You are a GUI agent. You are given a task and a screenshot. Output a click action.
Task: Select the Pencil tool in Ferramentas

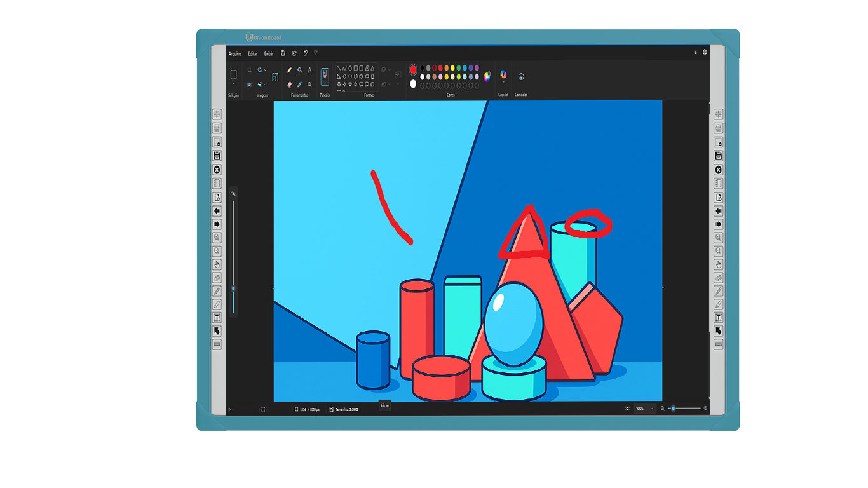(289, 70)
